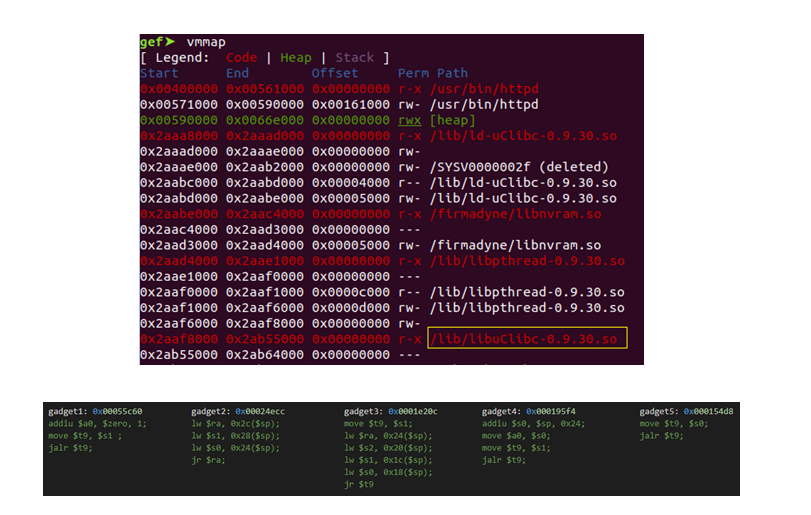Select the offset value 0x0000c000
Screen dimensions: 811x515
(350, 292)
